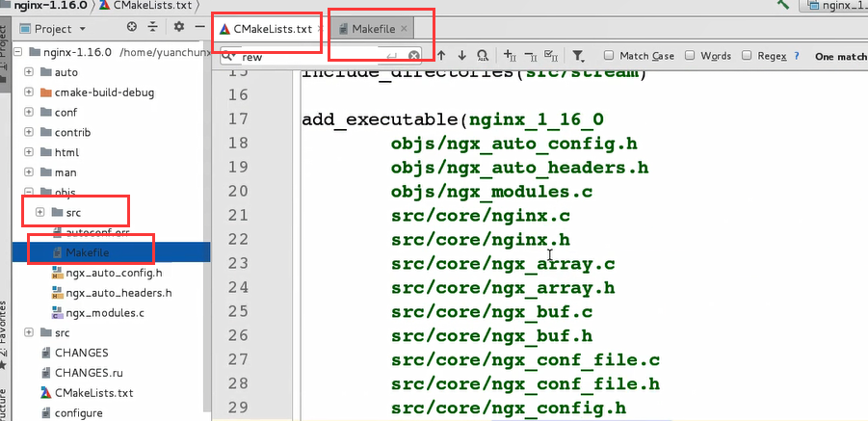The height and width of the screenshot is (421, 868).
Task: Click the Find All occurrences icon
Action: point(483,55)
